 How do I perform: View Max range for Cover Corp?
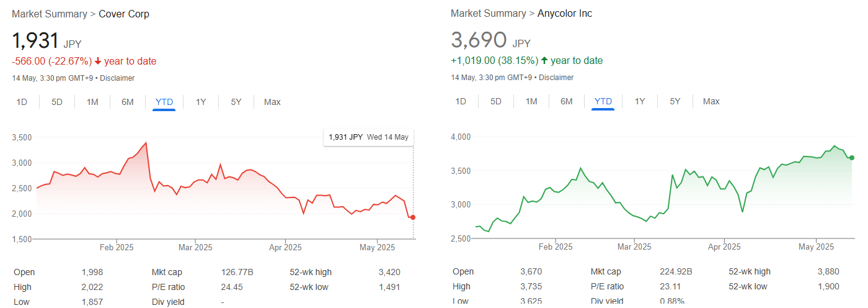272,102
